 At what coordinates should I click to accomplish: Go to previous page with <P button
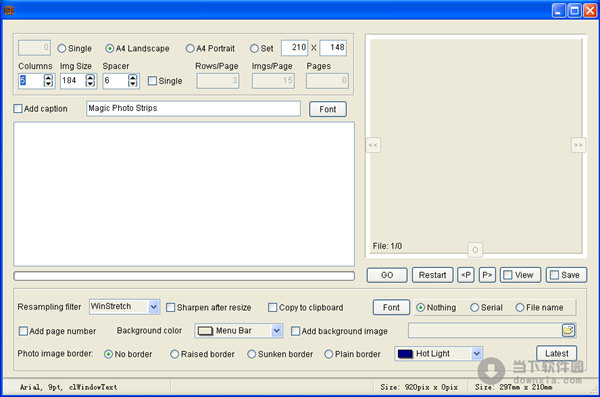point(466,275)
